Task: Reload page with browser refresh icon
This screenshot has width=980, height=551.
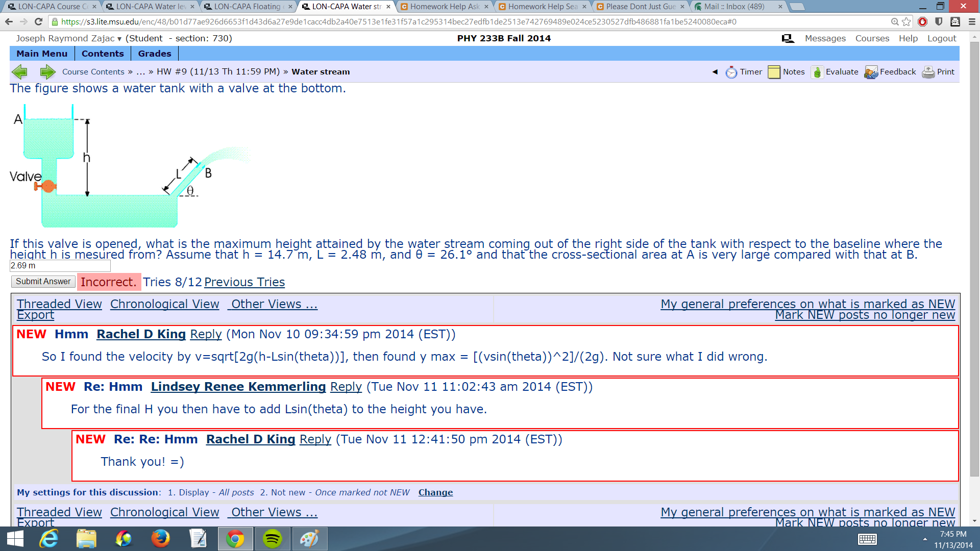Action: pyautogui.click(x=38, y=21)
